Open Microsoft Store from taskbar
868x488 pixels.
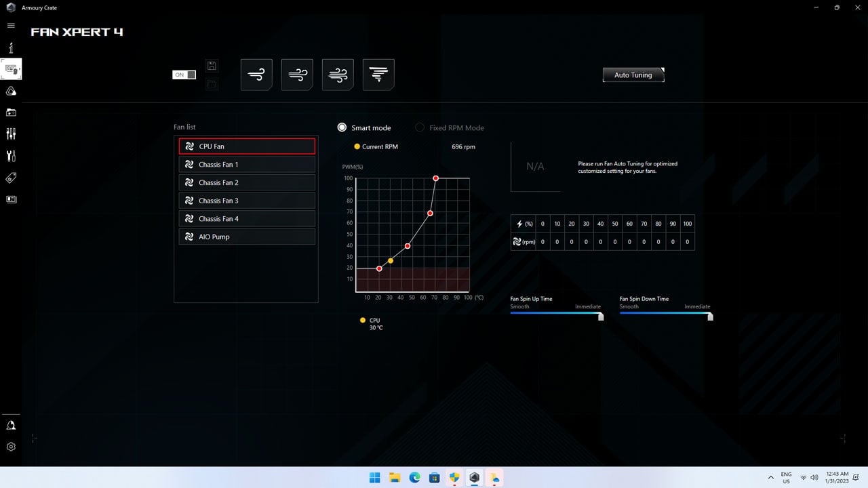point(435,477)
